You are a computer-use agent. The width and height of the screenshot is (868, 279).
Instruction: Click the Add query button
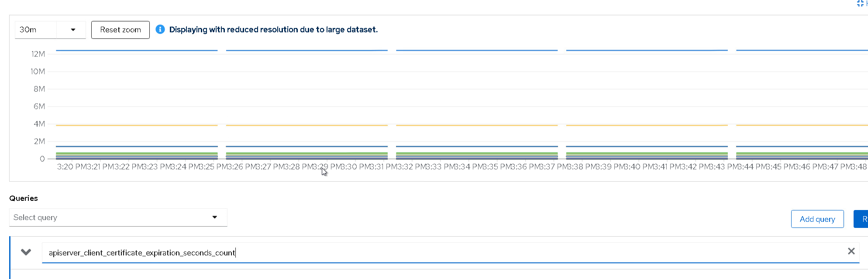pos(817,219)
